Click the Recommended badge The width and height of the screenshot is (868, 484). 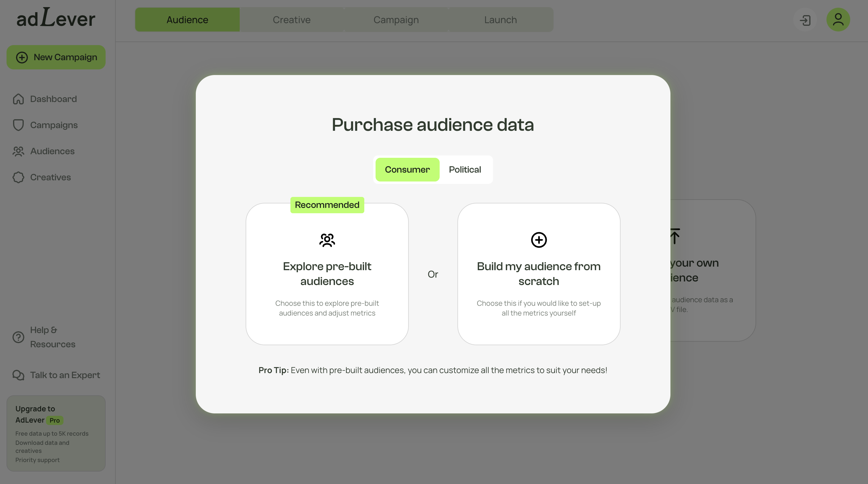tap(327, 205)
